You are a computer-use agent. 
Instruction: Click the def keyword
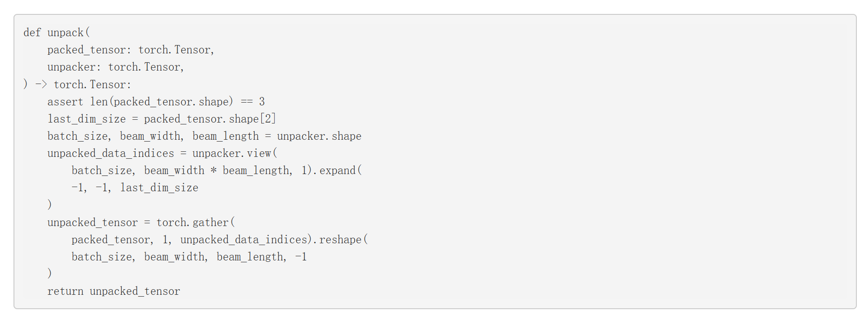[x=32, y=33]
